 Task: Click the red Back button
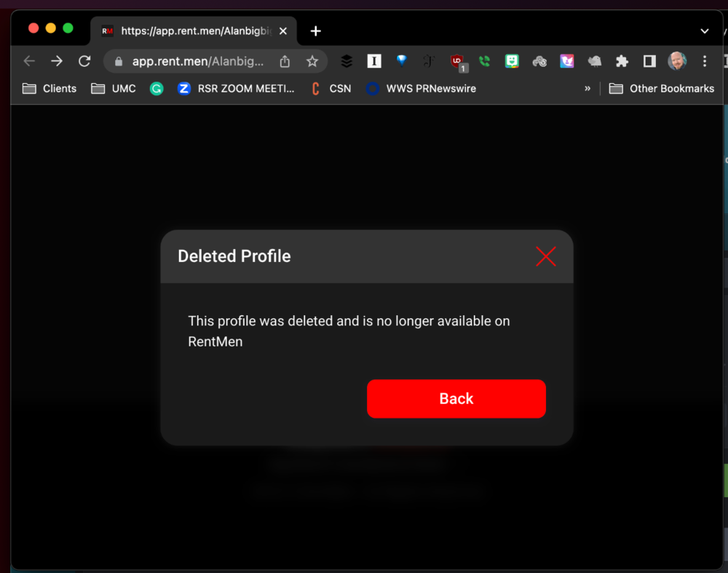point(456,399)
